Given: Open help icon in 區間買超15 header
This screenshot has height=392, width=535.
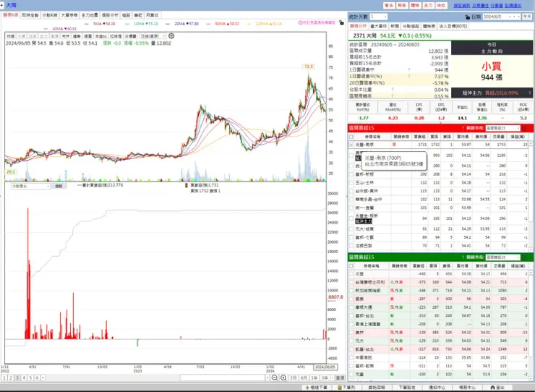Looking at the screenshot, I should click(463, 128).
